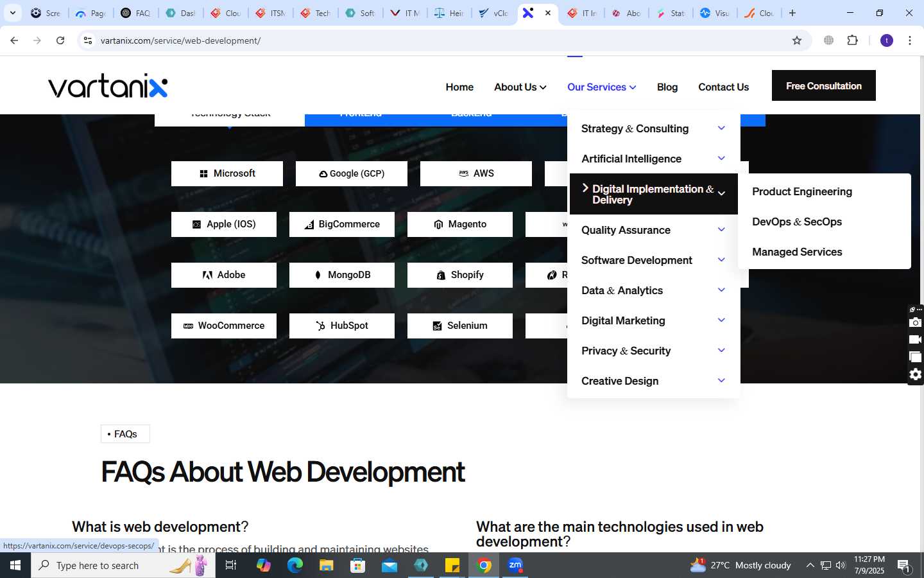Bookmark this page with star icon
Viewport: 924px width, 578px height.
coord(797,40)
